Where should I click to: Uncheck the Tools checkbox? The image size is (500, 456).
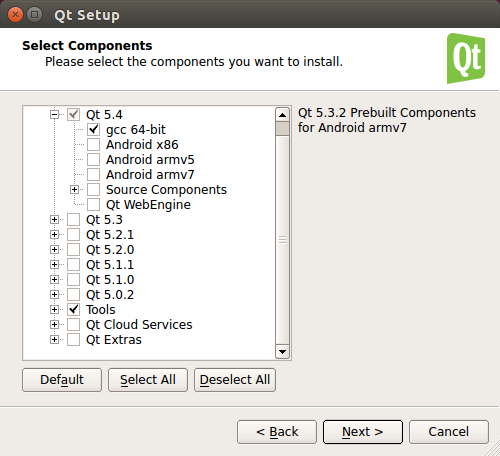pos(73,310)
